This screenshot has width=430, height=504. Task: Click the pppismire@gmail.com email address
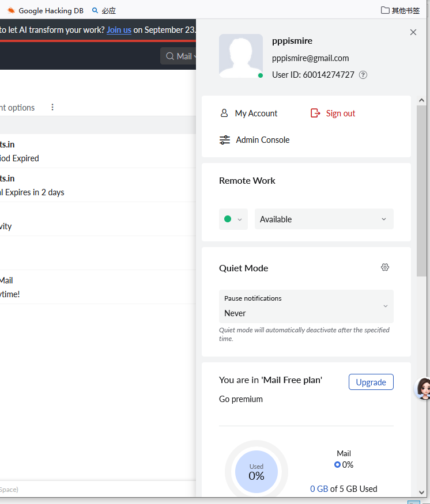tap(310, 58)
